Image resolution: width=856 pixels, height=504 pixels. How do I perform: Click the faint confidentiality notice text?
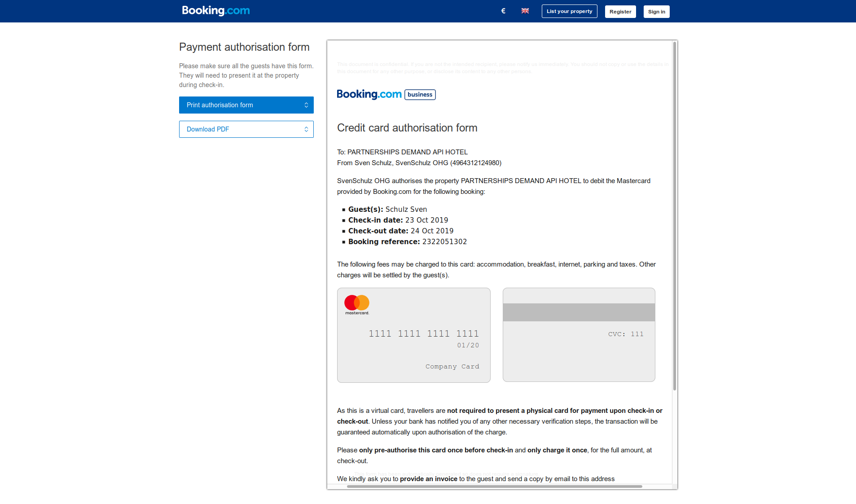[x=503, y=68]
